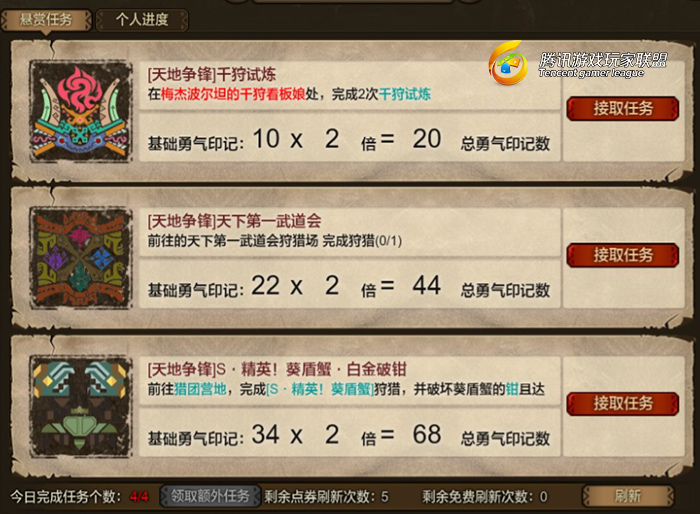Click the 今日完成任务个数 4/4 counter
The height and width of the screenshot is (514, 700).
pyautogui.click(x=79, y=496)
